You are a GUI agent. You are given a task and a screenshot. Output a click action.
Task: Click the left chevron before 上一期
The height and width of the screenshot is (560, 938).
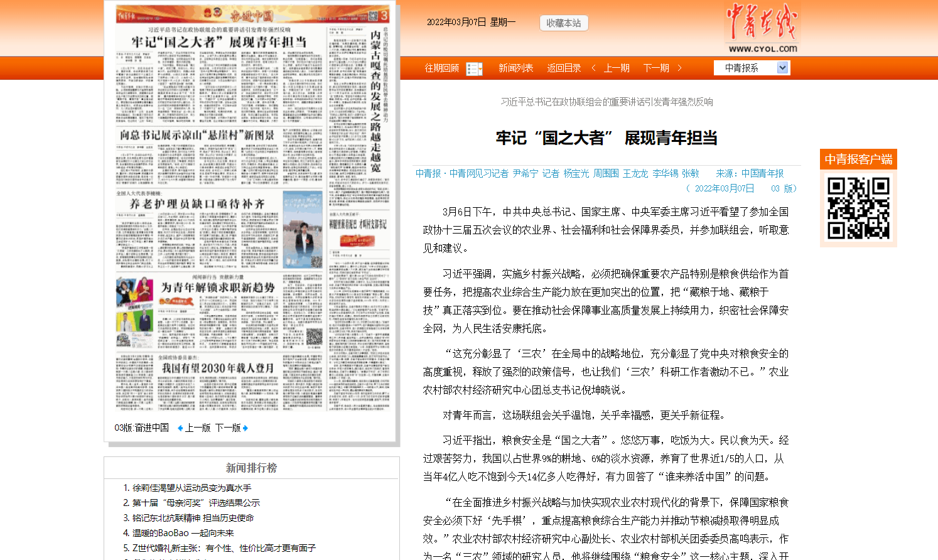coord(593,68)
